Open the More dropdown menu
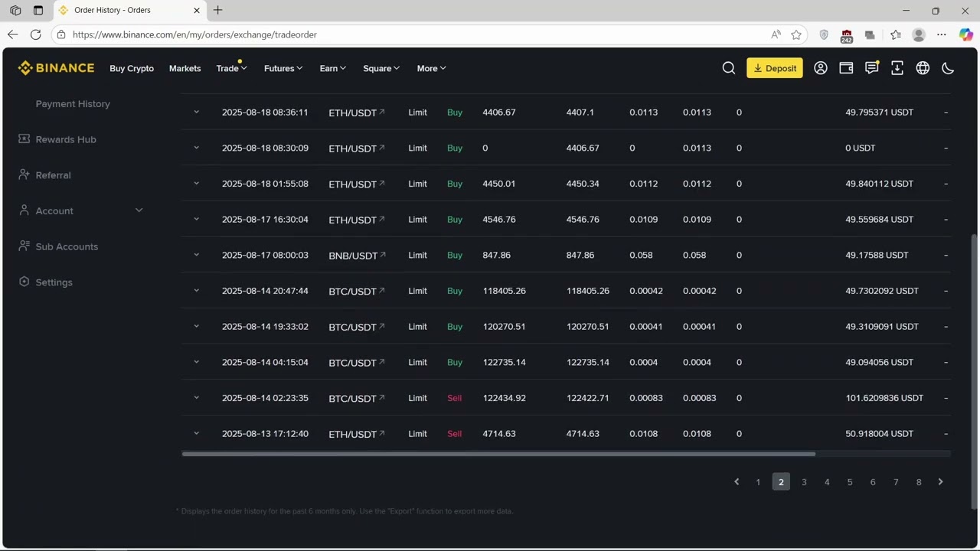The image size is (980, 551). tap(431, 68)
